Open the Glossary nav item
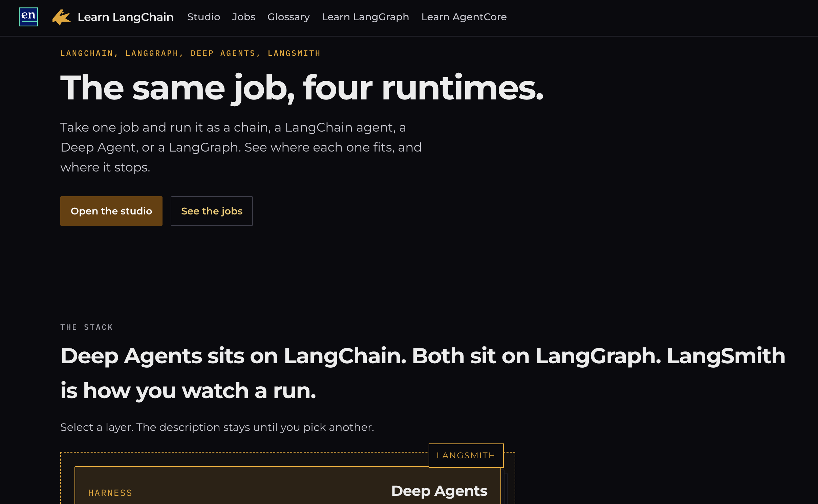 click(288, 17)
